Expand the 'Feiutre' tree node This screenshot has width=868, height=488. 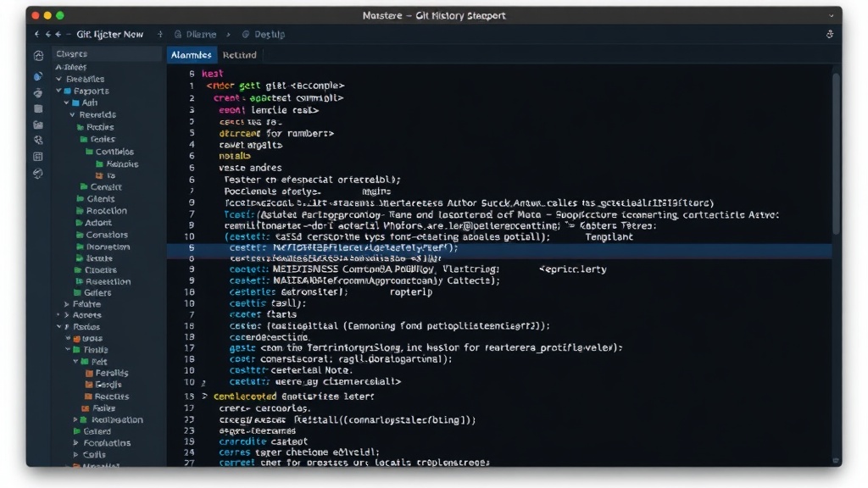click(x=66, y=304)
